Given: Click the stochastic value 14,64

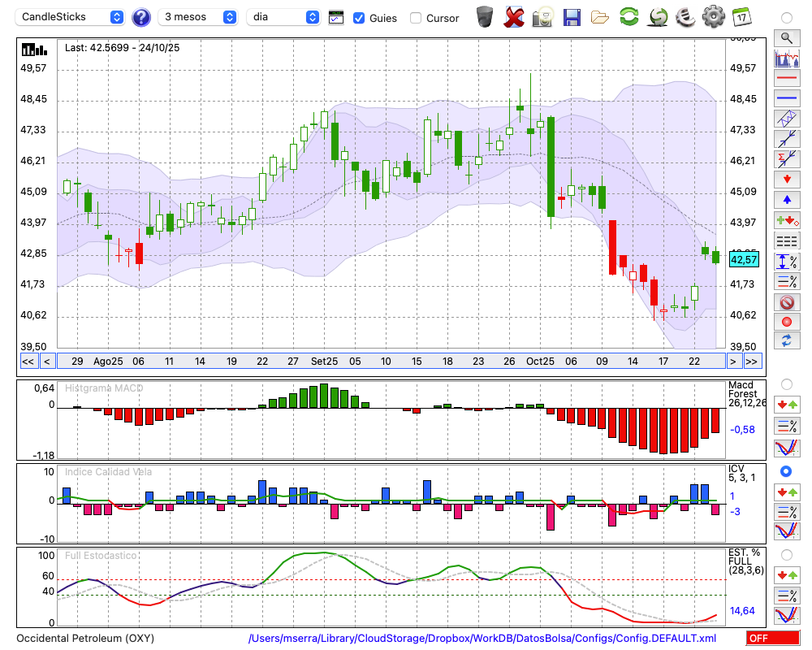Looking at the screenshot, I should [x=742, y=611].
